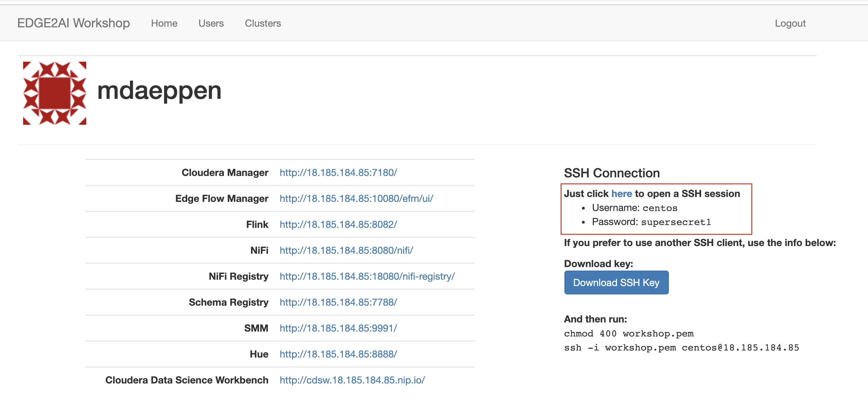Open the Cloudera Data Science Workbench cdsw link
The height and width of the screenshot is (408, 868).
coord(352,380)
